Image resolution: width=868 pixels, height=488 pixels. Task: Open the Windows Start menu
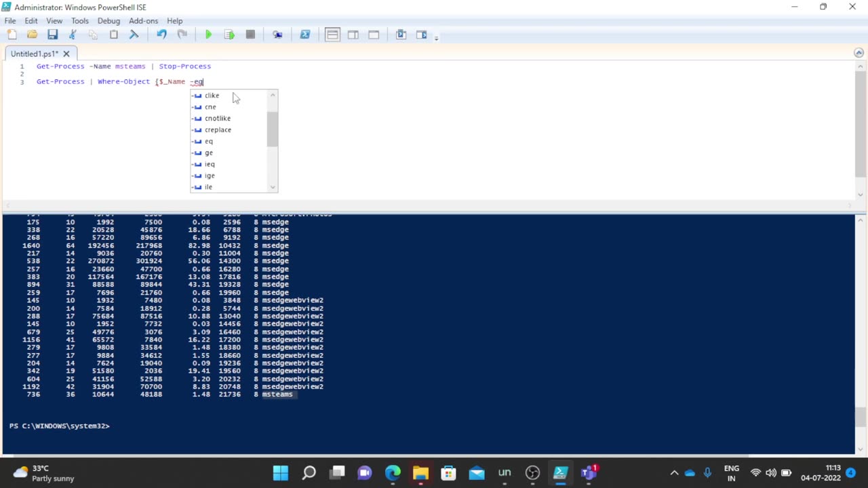tap(281, 472)
